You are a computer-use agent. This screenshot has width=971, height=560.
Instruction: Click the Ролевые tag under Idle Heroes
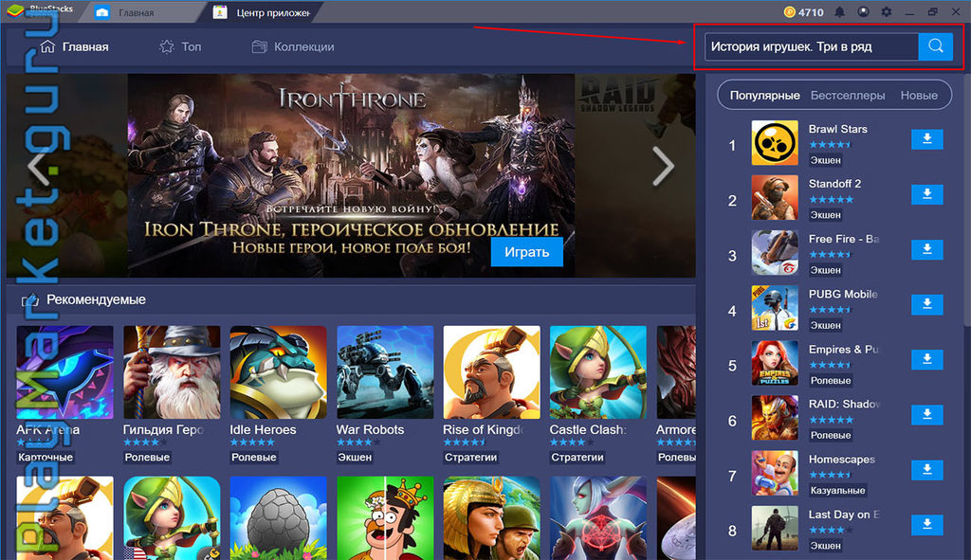[253, 458]
